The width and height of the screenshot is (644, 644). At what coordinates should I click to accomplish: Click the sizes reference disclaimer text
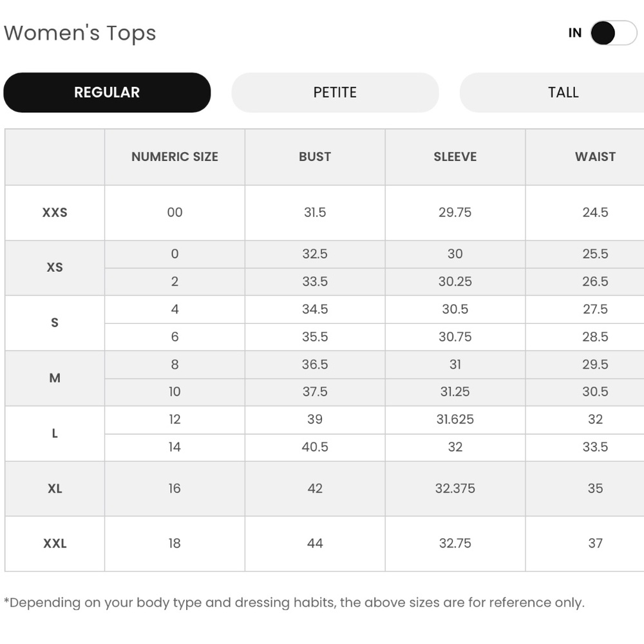294,603
